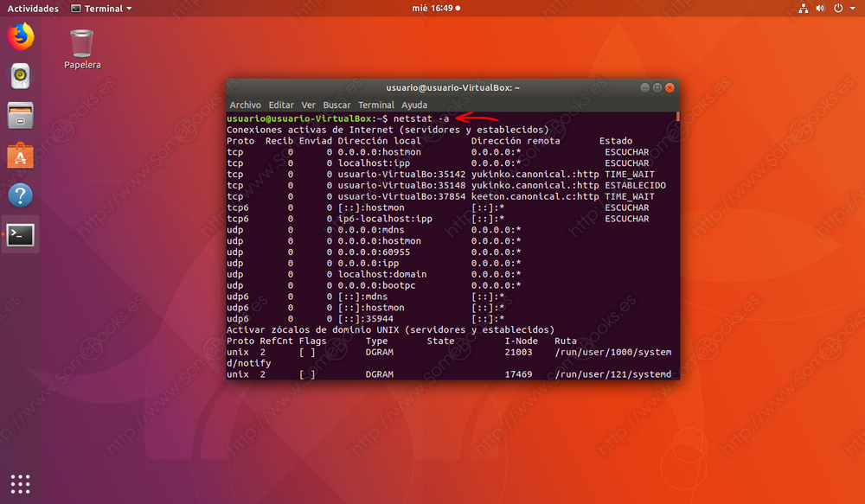865x504 pixels.
Task: Click the Terminal dock icon
Action: [x=21, y=235]
